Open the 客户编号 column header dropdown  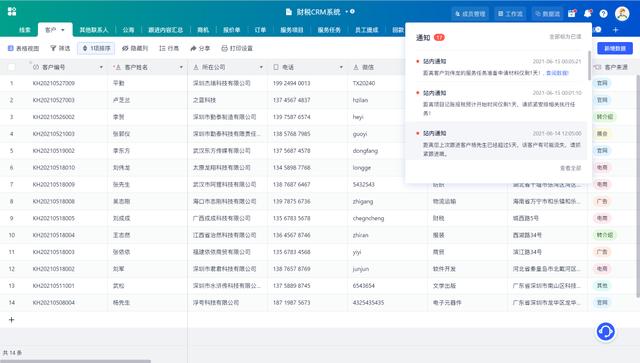101,67
